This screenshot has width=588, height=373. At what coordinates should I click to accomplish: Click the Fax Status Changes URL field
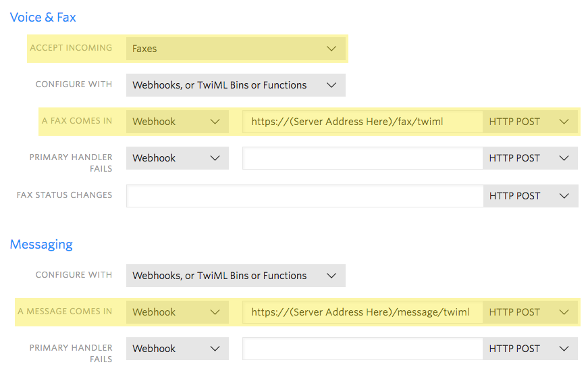pos(304,196)
